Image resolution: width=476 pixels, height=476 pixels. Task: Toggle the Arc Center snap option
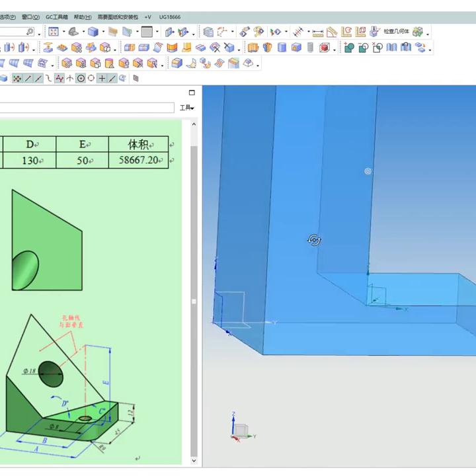pyautogui.click(x=81, y=79)
